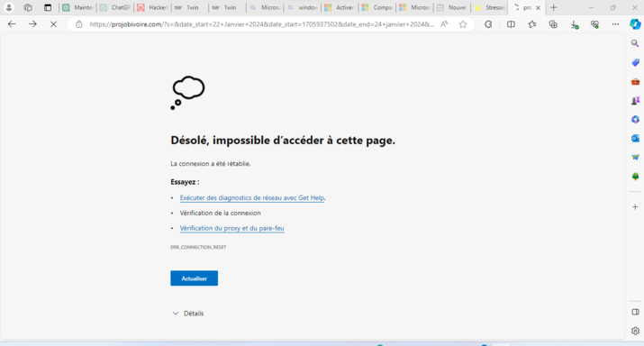
Task: Open Settings and more ellipsis menu
Action: click(615, 24)
